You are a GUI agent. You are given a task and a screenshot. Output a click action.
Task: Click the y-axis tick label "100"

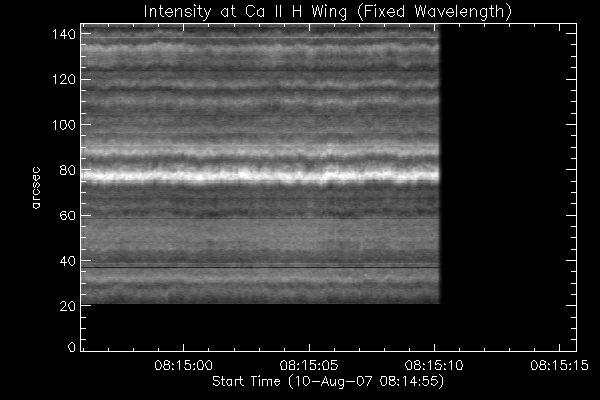64,125
